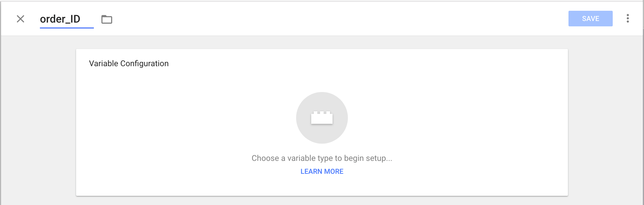Follow the blue LEARN MORE help text
This screenshot has height=205, width=644.
pyautogui.click(x=322, y=171)
